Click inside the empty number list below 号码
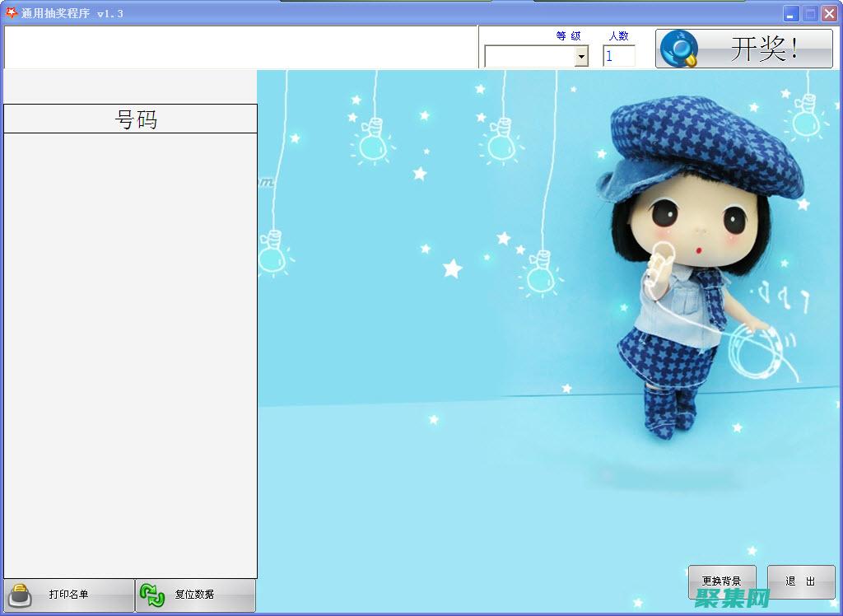 point(131,354)
